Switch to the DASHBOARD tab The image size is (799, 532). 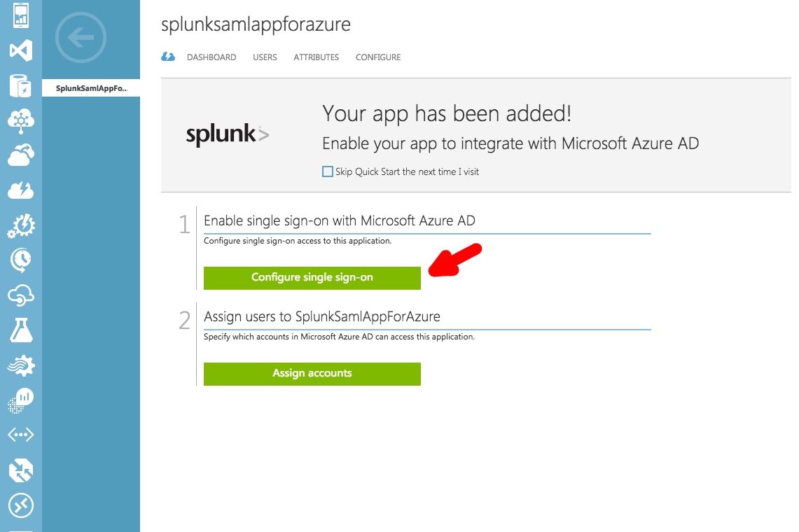(x=211, y=57)
